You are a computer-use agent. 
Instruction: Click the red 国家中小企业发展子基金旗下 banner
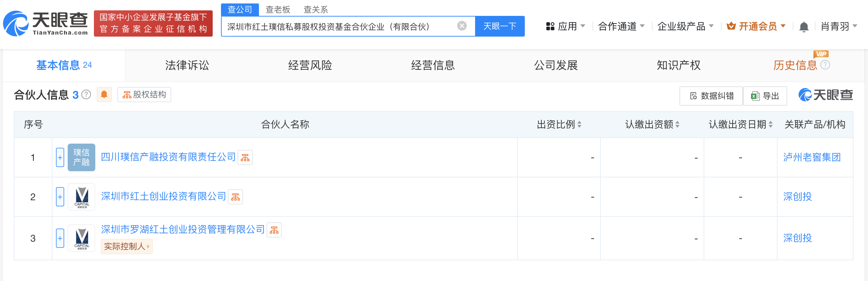[x=153, y=23]
